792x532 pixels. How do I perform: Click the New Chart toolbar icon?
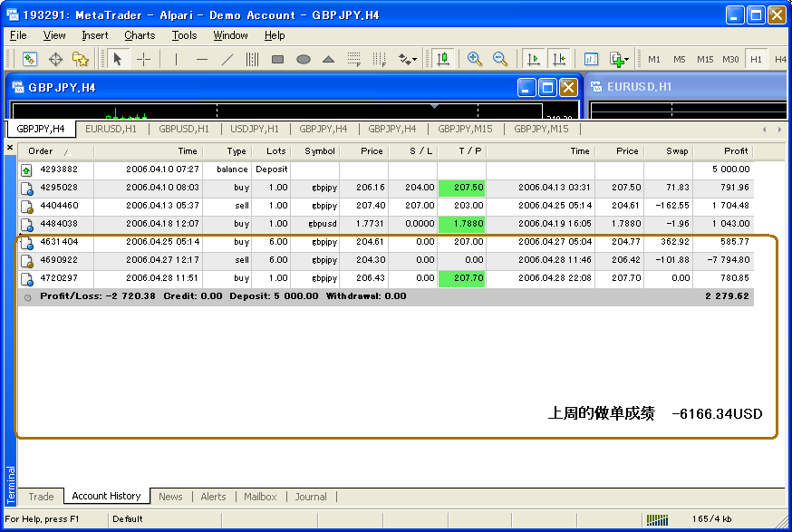(30, 59)
